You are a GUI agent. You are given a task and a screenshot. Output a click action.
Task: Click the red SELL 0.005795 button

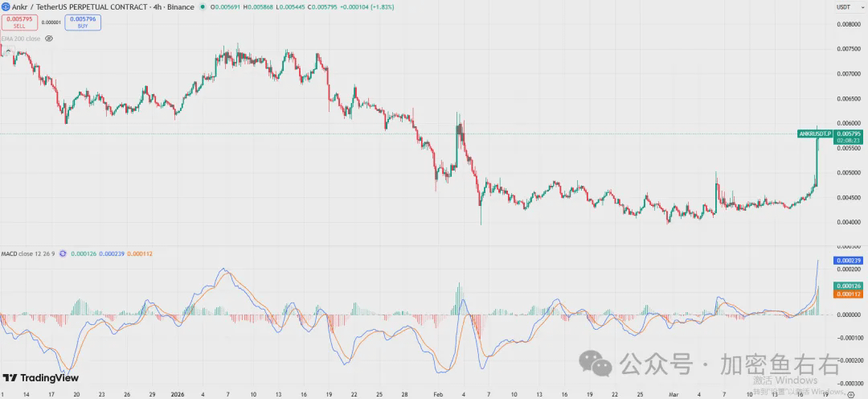(x=19, y=23)
